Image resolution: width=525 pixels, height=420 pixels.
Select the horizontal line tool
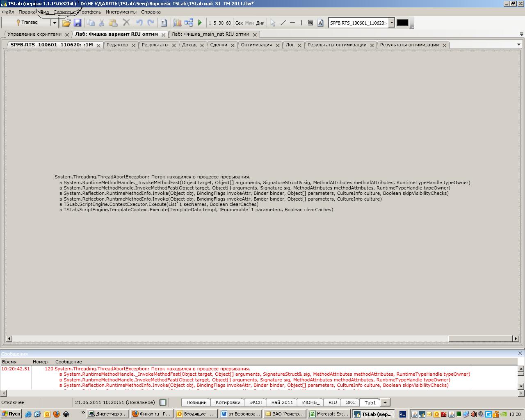point(292,23)
